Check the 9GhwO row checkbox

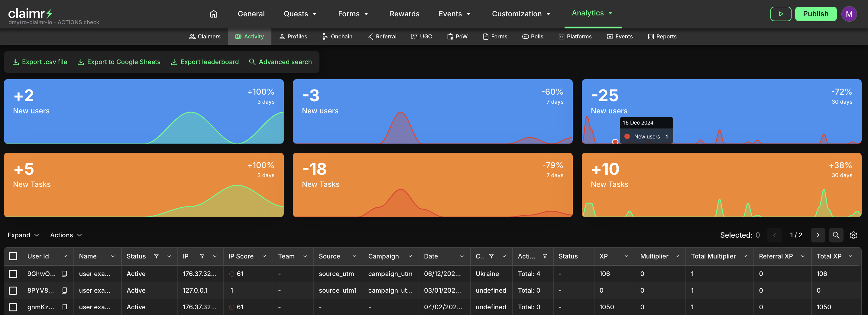[13, 274]
